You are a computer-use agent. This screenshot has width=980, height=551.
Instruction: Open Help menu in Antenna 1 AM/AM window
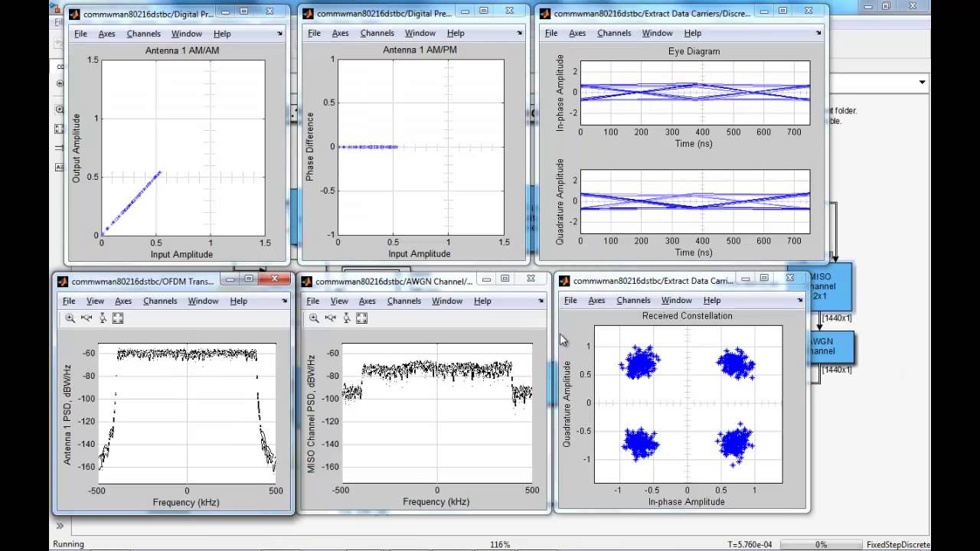[x=222, y=34]
